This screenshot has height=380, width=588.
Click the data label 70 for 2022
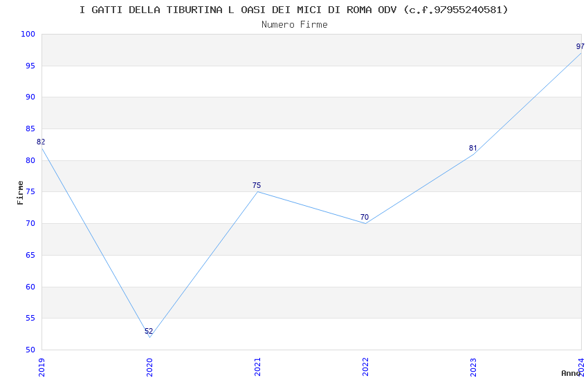365,217
